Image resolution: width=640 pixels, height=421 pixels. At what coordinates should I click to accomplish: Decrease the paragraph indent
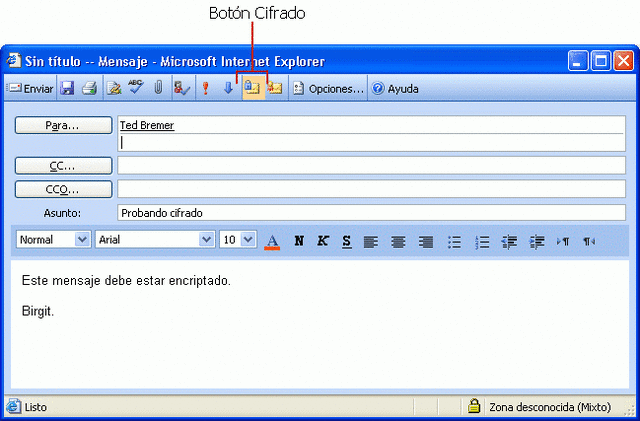click(x=509, y=242)
